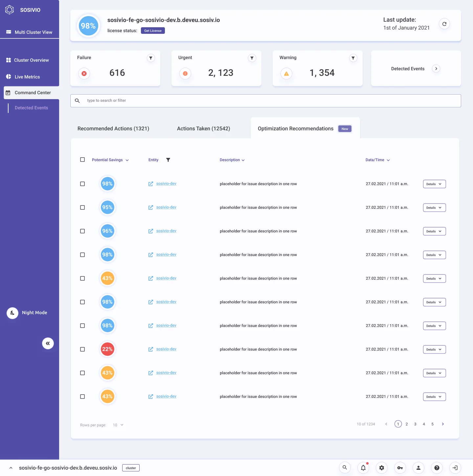Check the first 43% savings row
Screen dimensions: 473x476
[82, 278]
